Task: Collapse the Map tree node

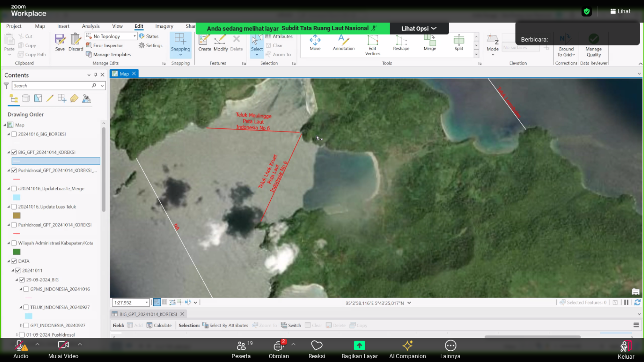Action: 5,125
